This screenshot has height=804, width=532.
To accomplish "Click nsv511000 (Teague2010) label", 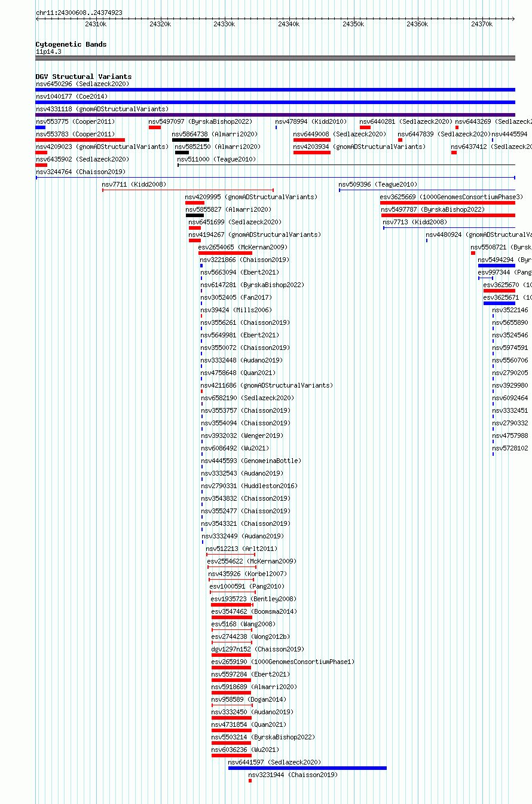I will pos(216,159).
